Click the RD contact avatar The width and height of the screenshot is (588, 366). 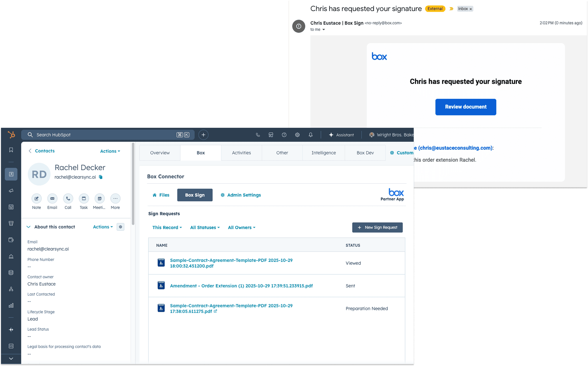(x=39, y=174)
